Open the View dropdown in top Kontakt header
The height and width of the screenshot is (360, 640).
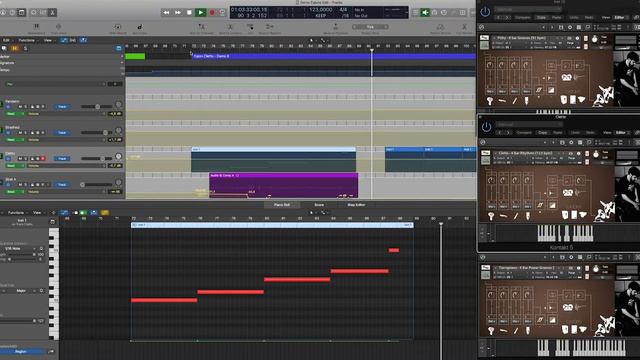606,18
